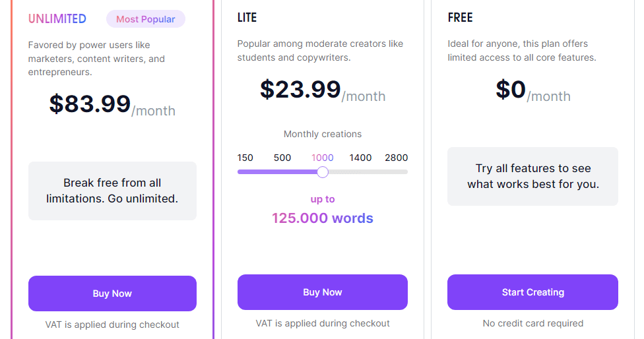
Task: Select 500 monthly creations on slider
Action: coord(282,158)
